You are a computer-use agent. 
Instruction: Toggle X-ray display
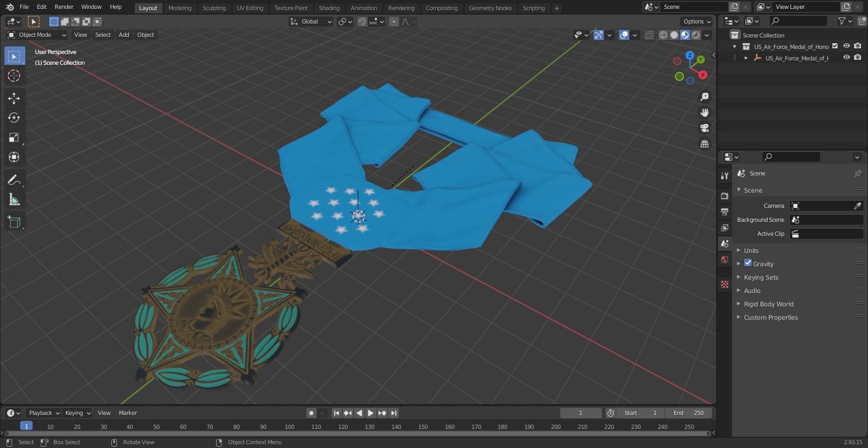649,35
